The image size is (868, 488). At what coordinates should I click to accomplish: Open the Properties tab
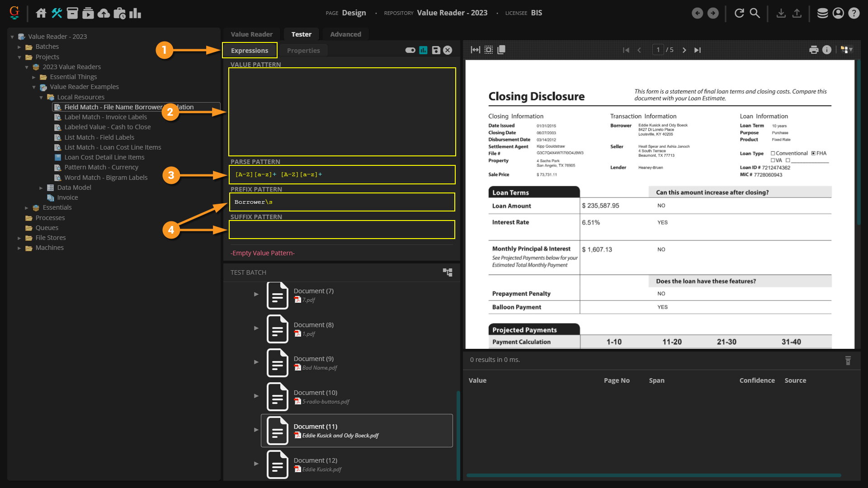[x=303, y=51]
